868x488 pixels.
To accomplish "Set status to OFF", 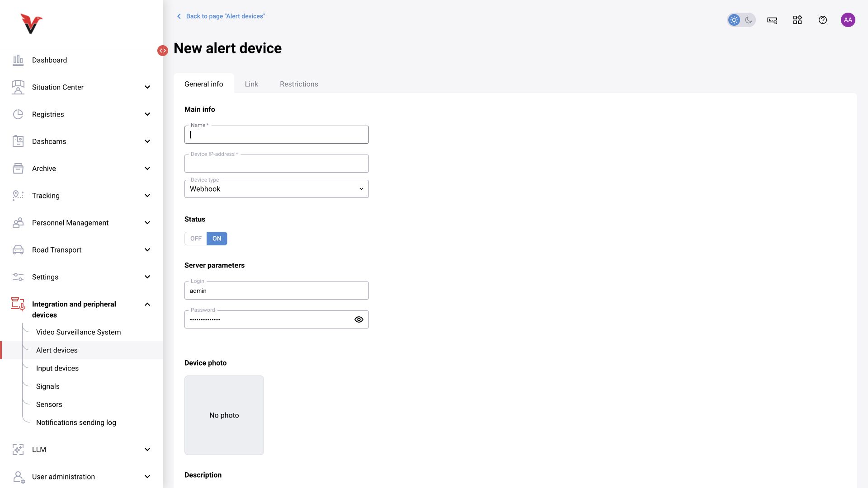I will (196, 239).
